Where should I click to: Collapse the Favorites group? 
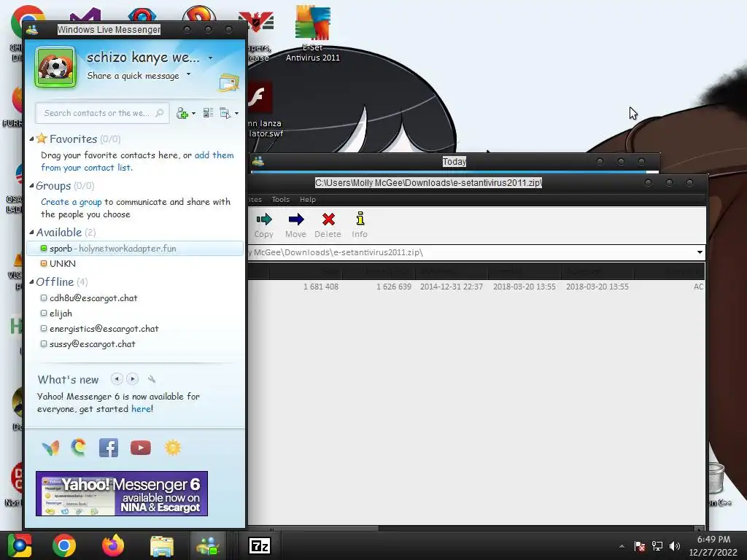click(31, 139)
